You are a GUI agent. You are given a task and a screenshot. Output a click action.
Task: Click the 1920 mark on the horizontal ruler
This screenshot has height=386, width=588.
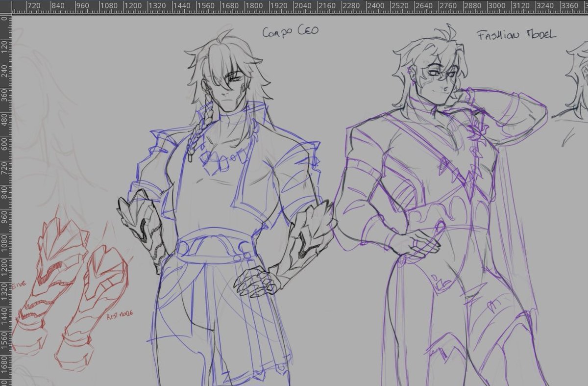279,7
